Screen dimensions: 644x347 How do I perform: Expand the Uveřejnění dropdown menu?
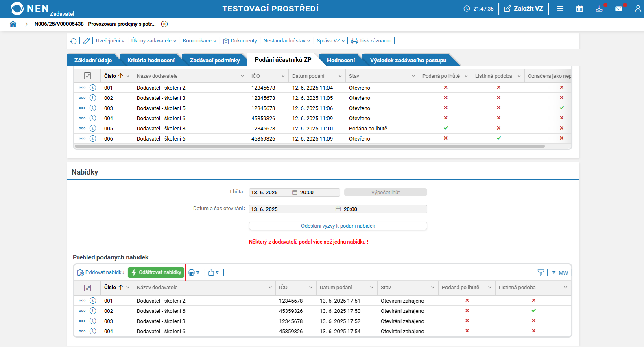(110, 41)
